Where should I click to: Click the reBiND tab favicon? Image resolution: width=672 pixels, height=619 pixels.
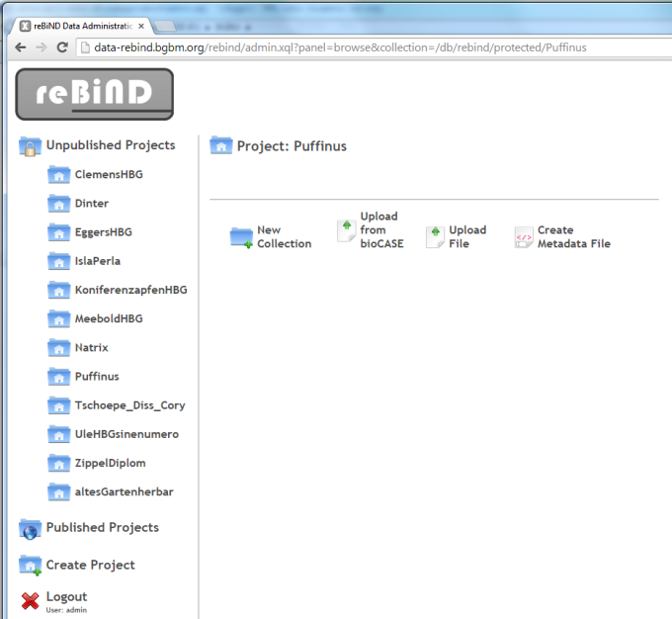(26, 26)
